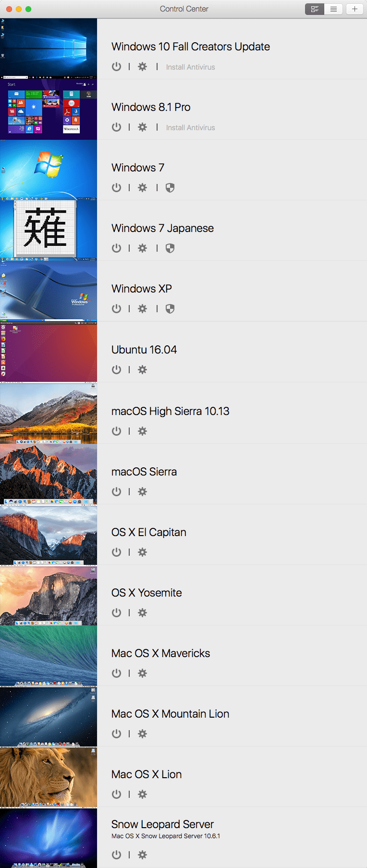The image size is (367, 868).
Task: Select the Windows 8.1 Start screen thumbnail
Action: point(49,110)
